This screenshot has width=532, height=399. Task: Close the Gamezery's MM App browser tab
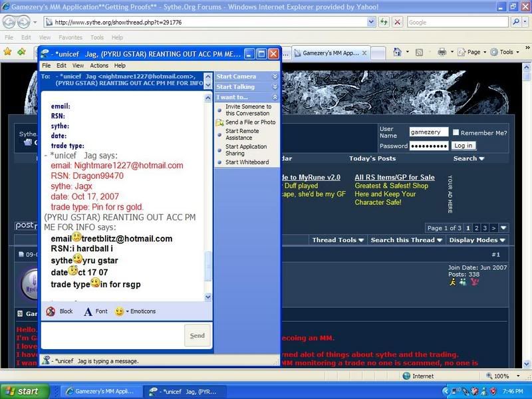coord(364,53)
